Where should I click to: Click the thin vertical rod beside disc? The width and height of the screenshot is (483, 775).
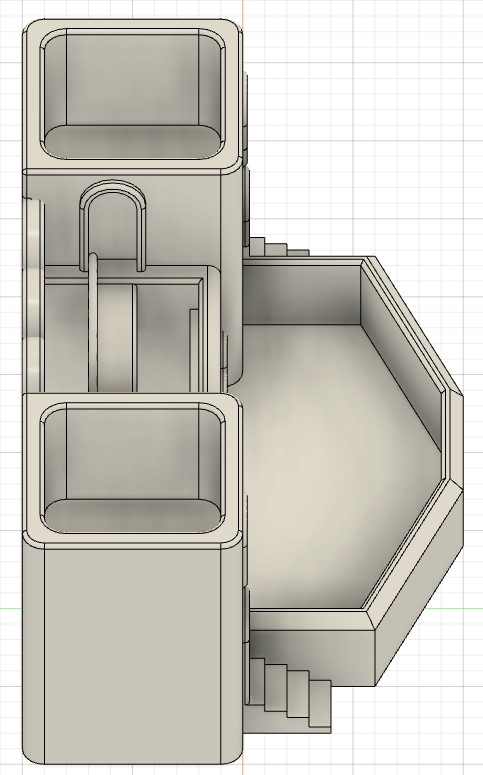click(x=93, y=321)
